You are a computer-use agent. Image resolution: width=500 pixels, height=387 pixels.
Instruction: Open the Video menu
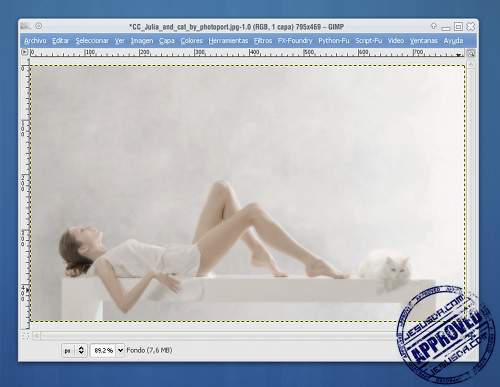click(x=396, y=41)
